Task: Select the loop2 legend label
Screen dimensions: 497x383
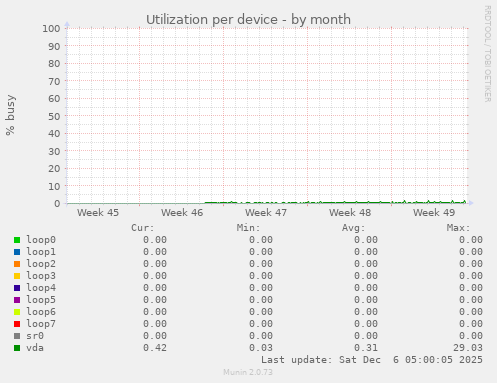Action: (x=41, y=264)
